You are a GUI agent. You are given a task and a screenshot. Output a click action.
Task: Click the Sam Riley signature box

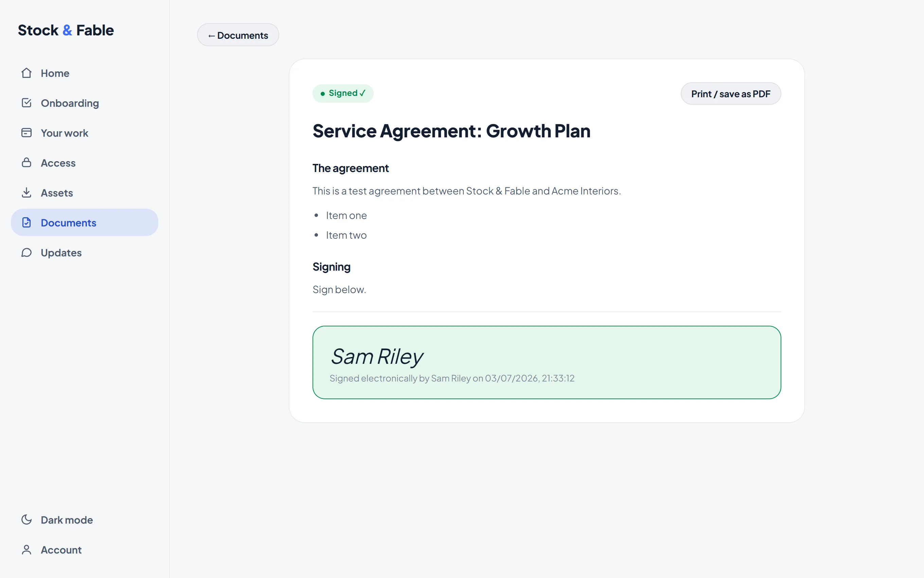[547, 362]
